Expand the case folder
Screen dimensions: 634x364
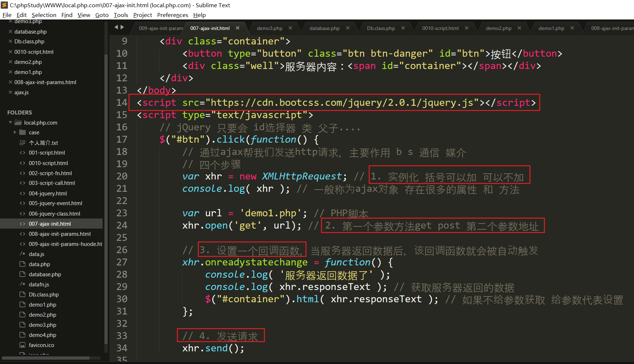pos(15,133)
